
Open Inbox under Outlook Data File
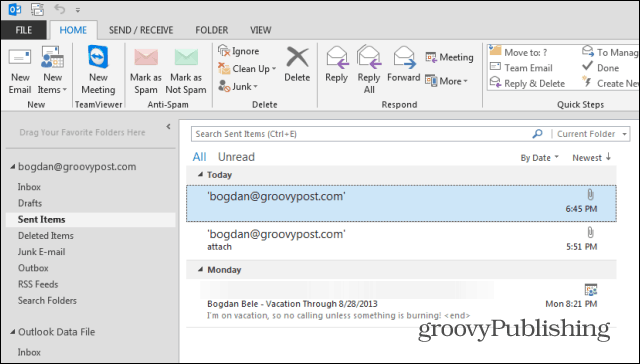tap(29, 352)
